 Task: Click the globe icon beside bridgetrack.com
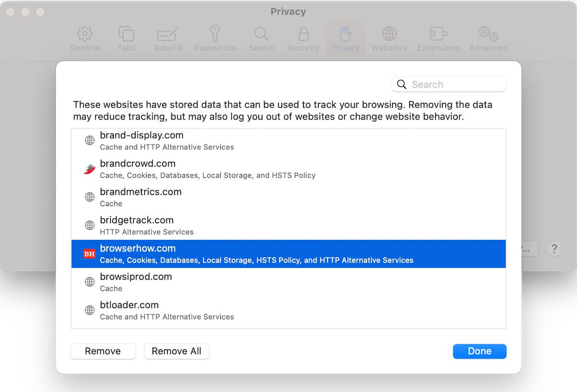click(89, 225)
